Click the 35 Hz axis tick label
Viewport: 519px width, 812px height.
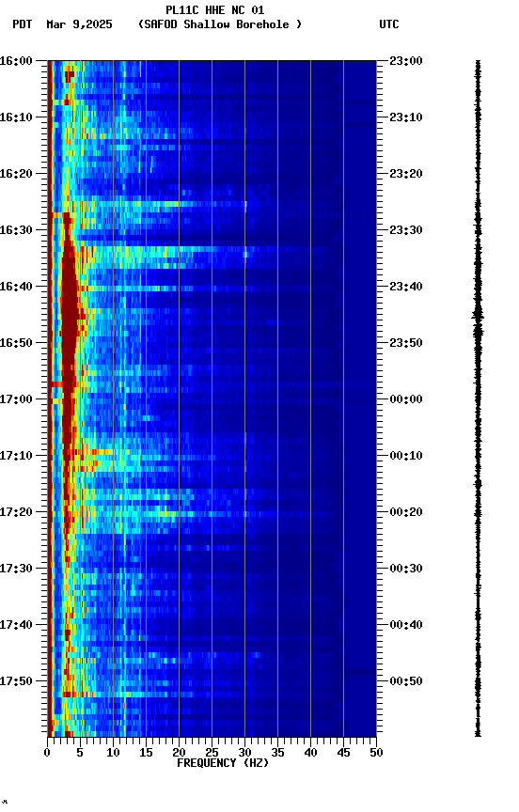coord(277,753)
